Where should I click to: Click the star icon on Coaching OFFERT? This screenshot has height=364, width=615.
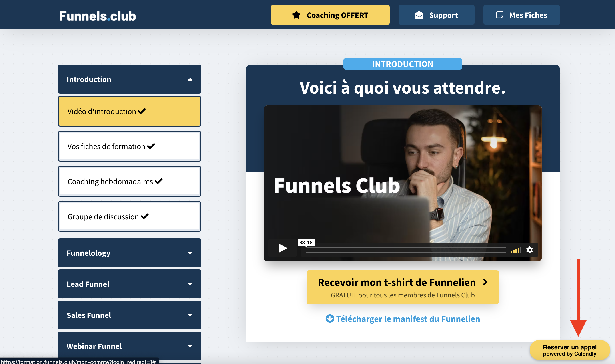coord(296,15)
